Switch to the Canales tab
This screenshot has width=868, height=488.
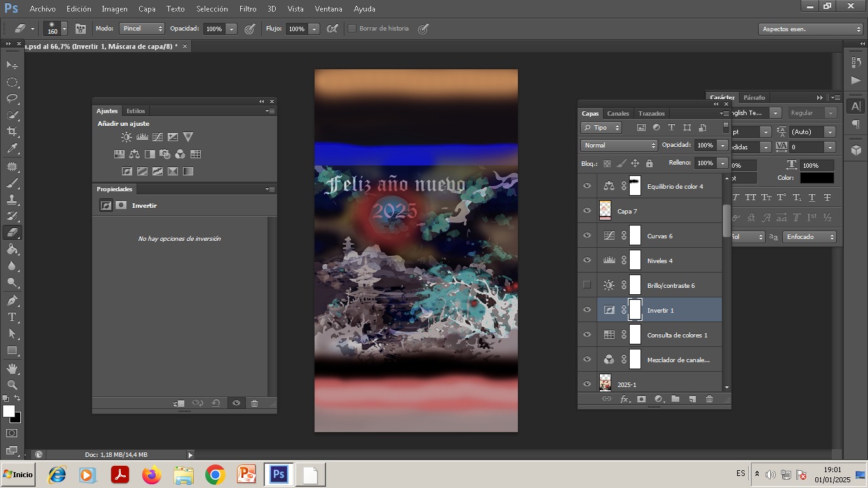coord(618,113)
